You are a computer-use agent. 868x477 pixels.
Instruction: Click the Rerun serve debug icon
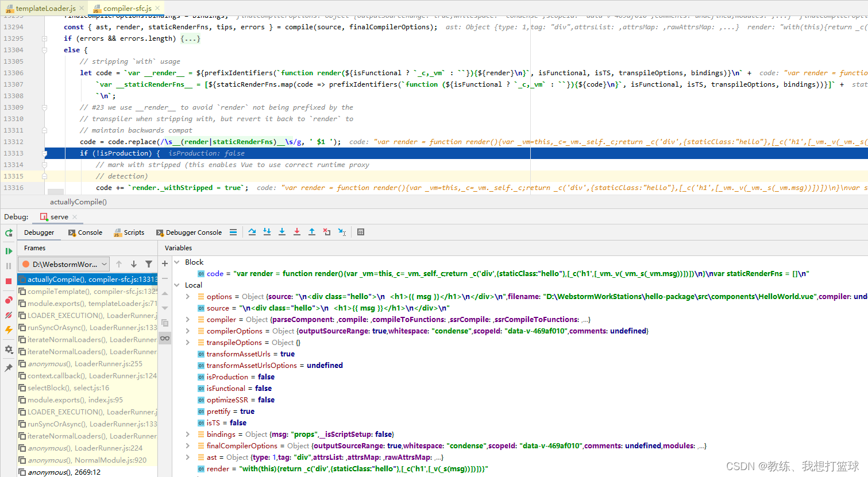point(9,233)
